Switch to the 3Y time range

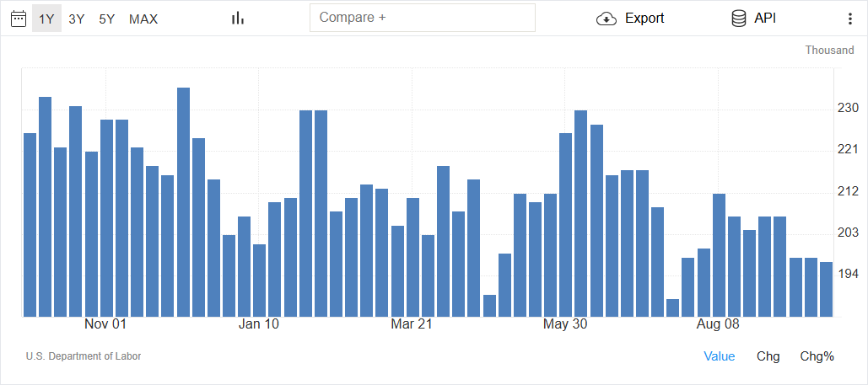(77, 19)
